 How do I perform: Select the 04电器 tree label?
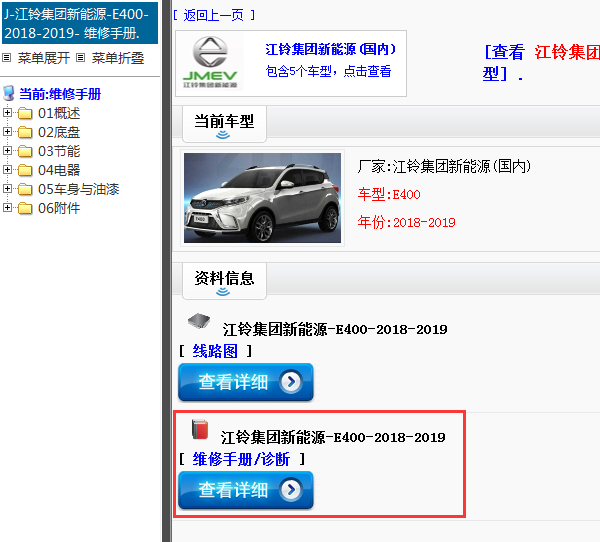point(59,170)
